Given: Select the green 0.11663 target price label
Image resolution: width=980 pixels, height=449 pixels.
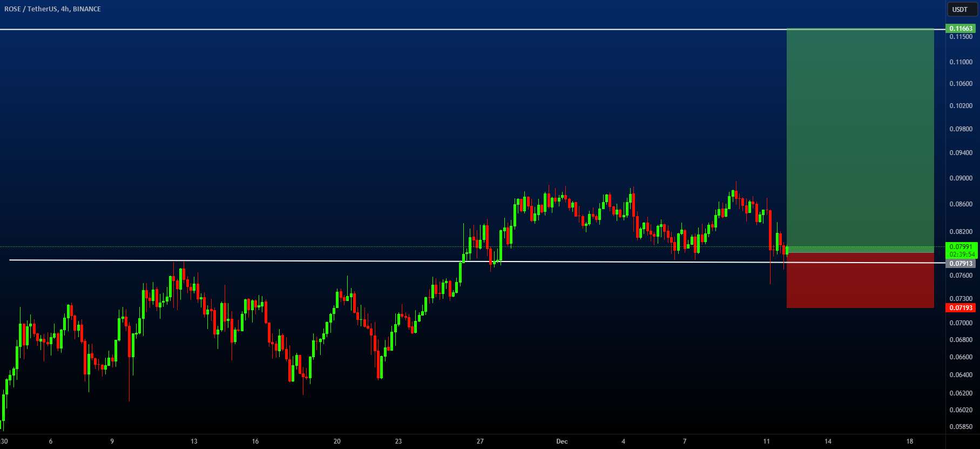Looking at the screenshot, I should coord(961,29).
